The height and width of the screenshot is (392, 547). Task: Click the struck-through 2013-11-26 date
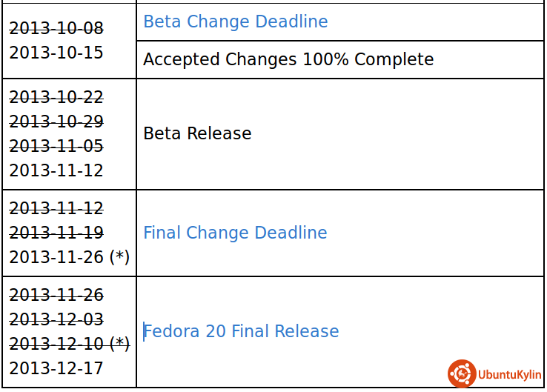pyautogui.click(x=56, y=295)
